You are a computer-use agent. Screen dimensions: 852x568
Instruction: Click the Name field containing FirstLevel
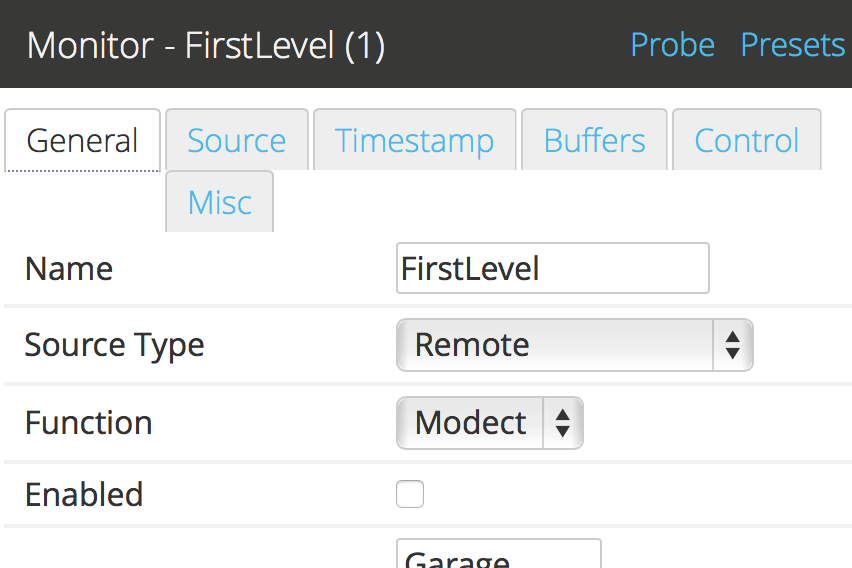tap(553, 268)
